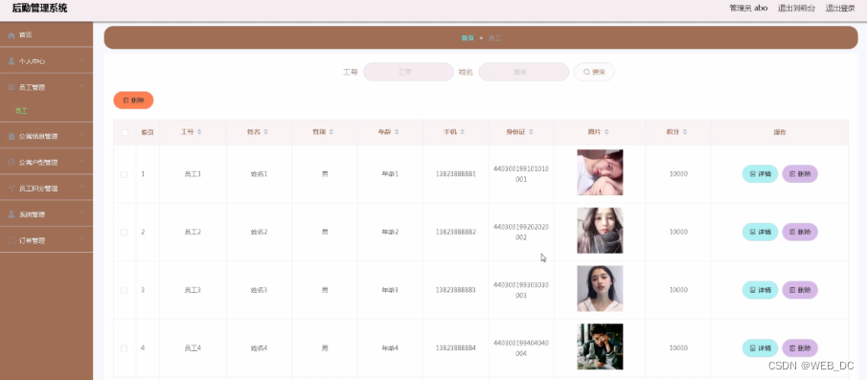Open the photo thumbnail for 员工1
The image size is (868, 380).
coord(600,172)
